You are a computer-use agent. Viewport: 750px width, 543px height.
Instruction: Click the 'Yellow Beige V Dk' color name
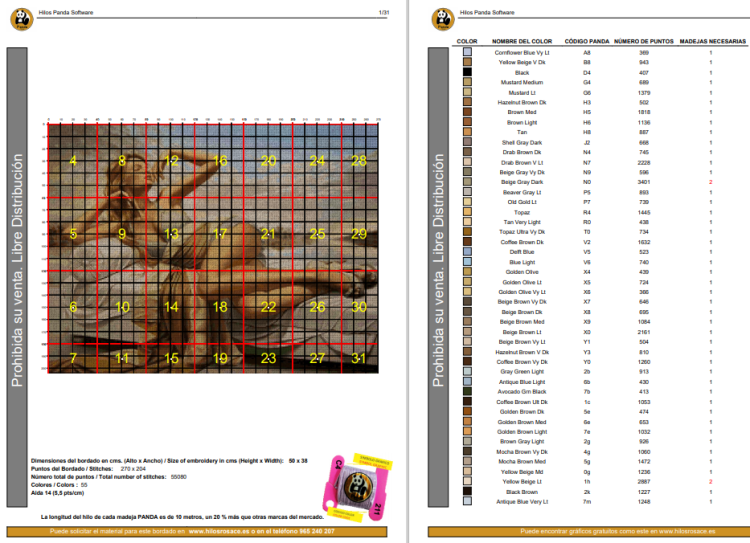click(x=522, y=62)
